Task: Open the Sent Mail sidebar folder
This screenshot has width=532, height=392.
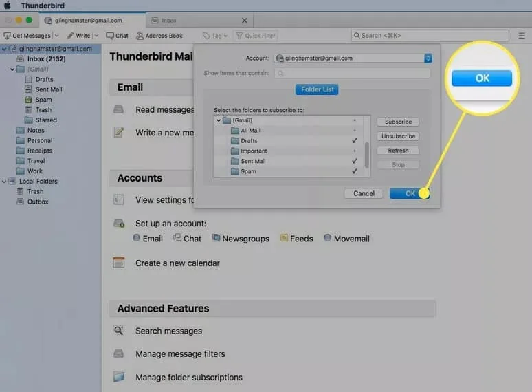Action: (x=49, y=89)
